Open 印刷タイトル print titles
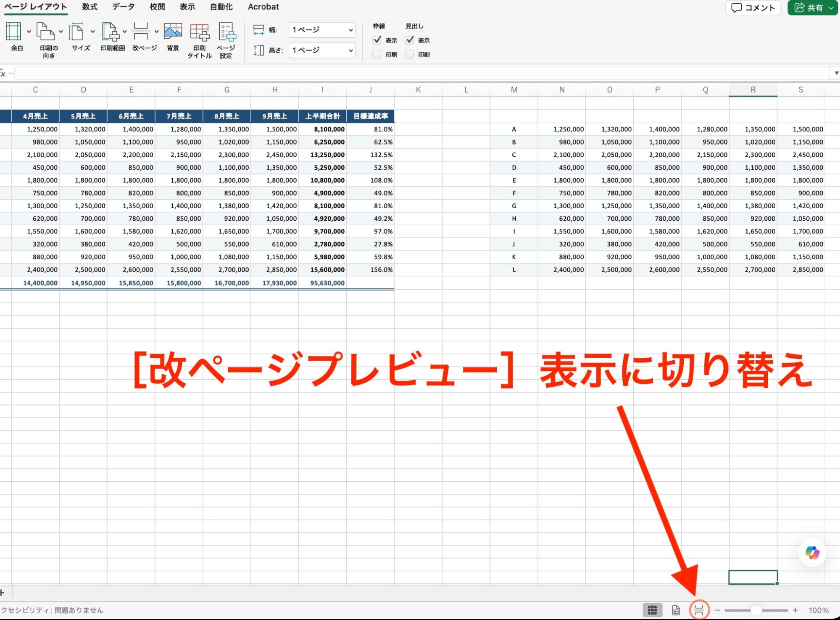The image size is (840, 620). [x=199, y=41]
